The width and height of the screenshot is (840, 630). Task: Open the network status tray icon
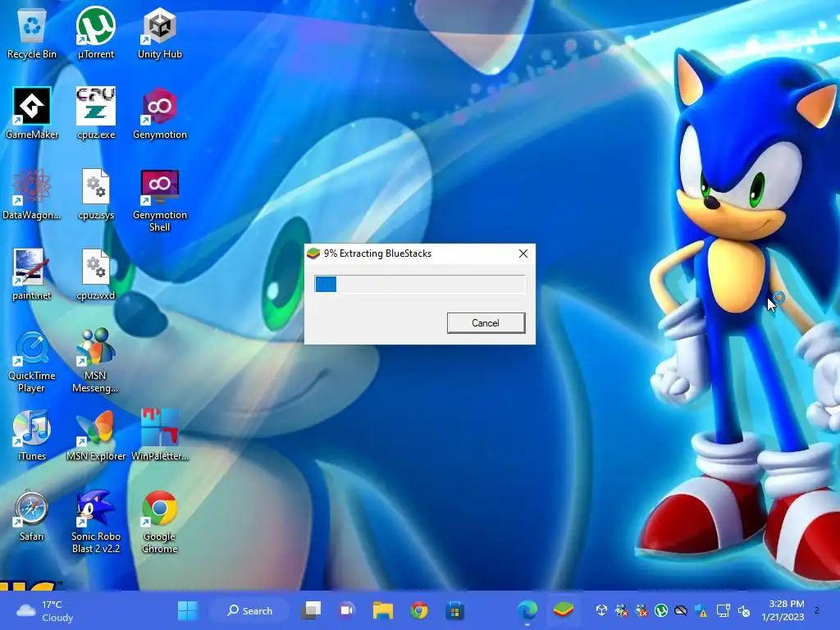[724, 610]
